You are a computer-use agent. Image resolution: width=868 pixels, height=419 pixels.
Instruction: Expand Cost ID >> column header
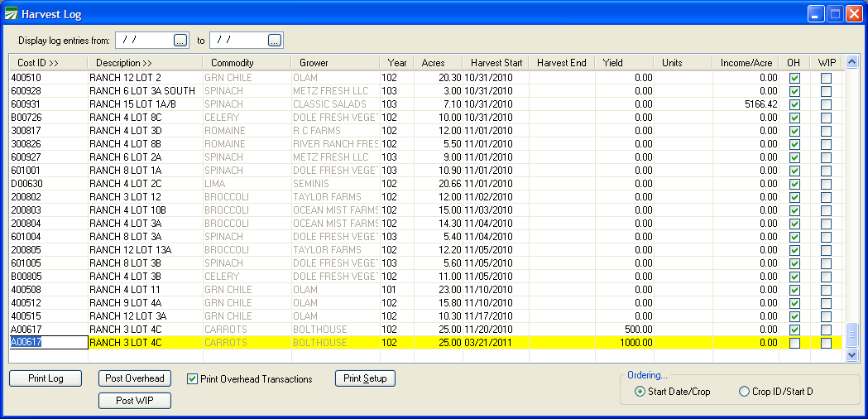pos(38,63)
